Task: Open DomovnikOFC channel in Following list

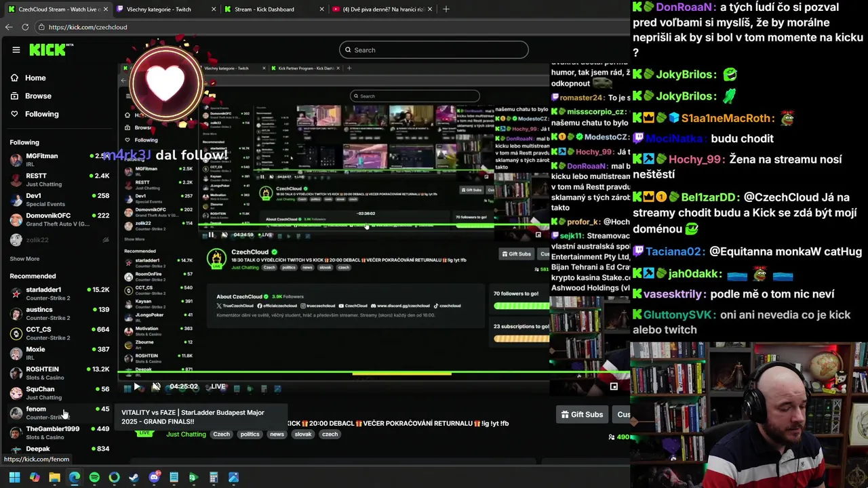Action: click(x=60, y=220)
